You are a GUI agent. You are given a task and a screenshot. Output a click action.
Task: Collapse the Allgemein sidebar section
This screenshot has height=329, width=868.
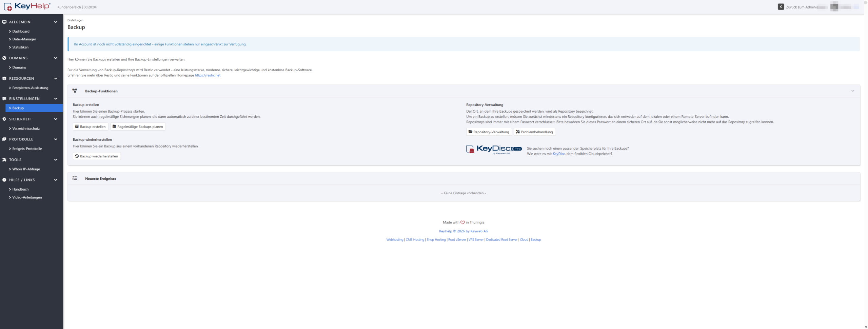pyautogui.click(x=56, y=22)
